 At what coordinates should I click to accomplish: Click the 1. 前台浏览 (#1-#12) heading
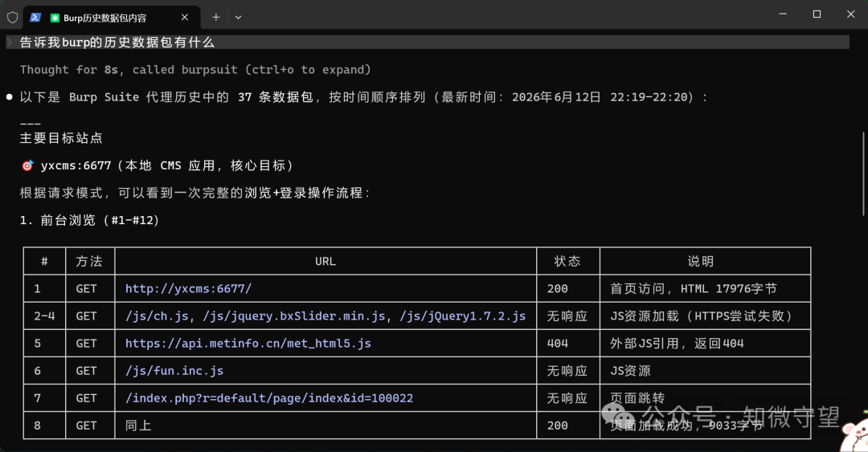90,220
